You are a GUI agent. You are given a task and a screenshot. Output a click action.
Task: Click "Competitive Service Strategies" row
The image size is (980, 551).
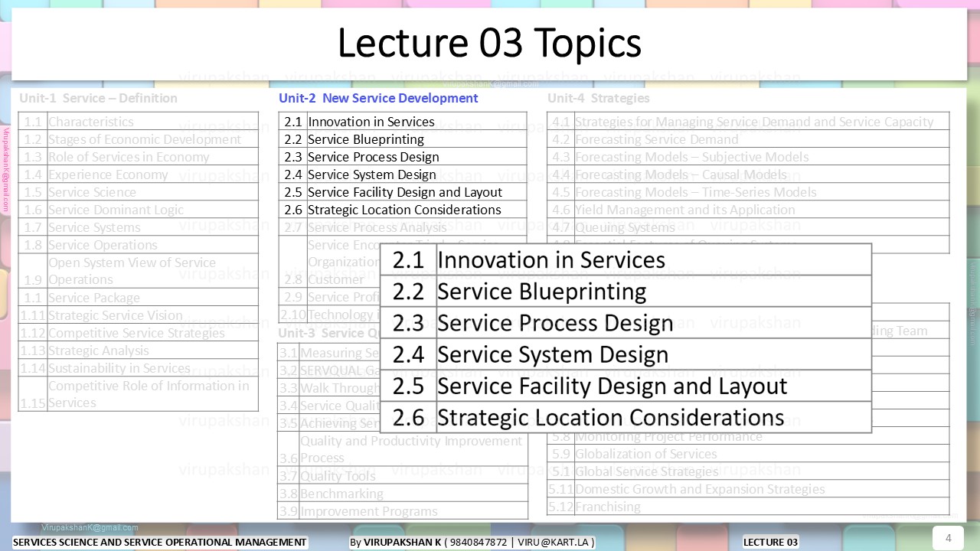139,333
